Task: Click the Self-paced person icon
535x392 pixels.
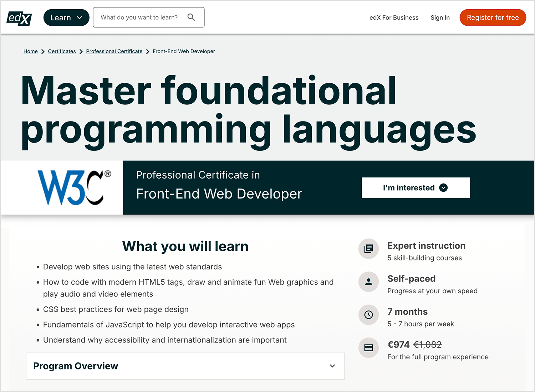Action: pyautogui.click(x=368, y=282)
